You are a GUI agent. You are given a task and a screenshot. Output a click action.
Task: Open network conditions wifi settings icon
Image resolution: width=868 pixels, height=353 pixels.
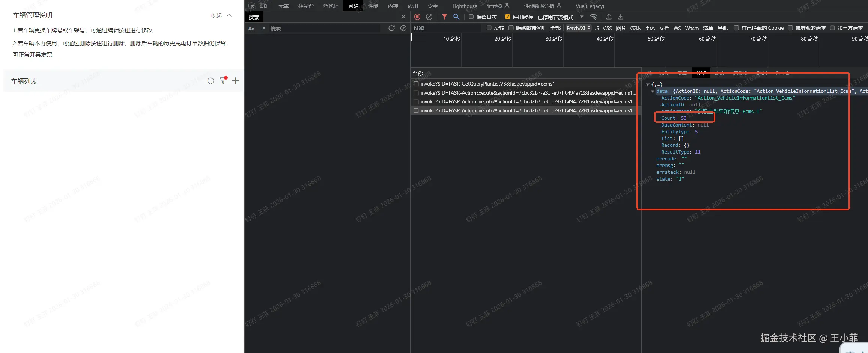pos(593,17)
